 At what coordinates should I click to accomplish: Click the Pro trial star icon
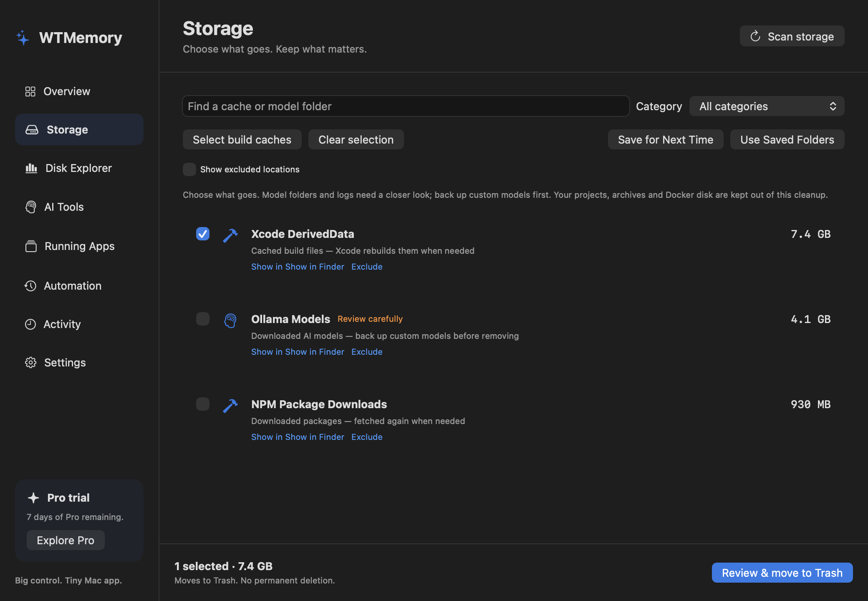(x=33, y=498)
